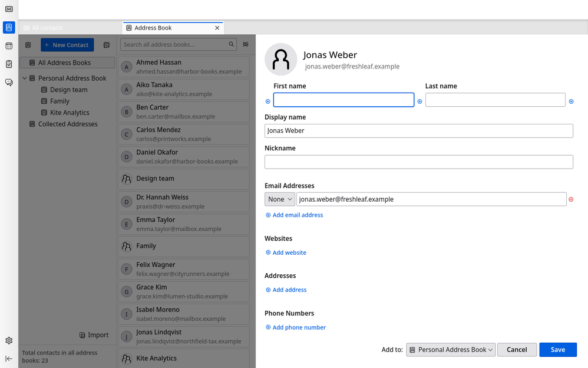
Task: Select contact Carlos Mendez
Action: point(184,134)
